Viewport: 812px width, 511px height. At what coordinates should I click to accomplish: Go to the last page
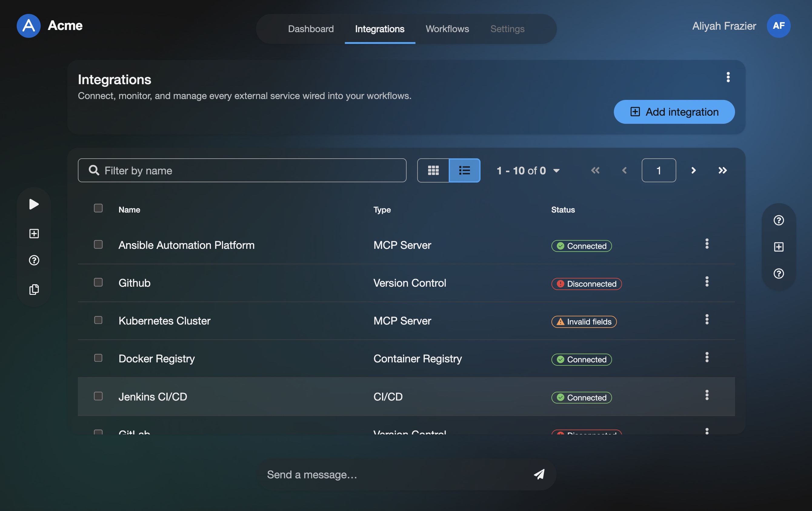coord(722,170)
